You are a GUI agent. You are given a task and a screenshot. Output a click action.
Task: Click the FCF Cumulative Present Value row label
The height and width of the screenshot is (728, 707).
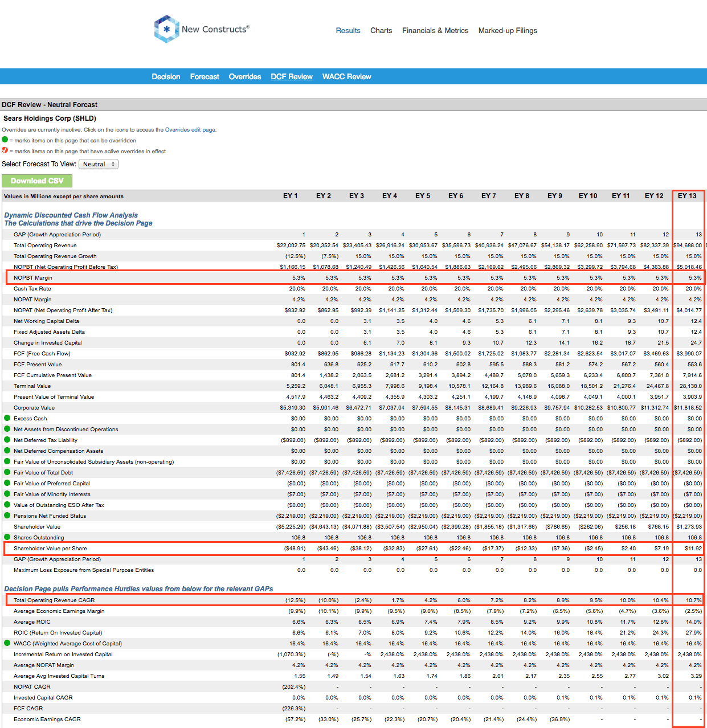click(52, 375)
